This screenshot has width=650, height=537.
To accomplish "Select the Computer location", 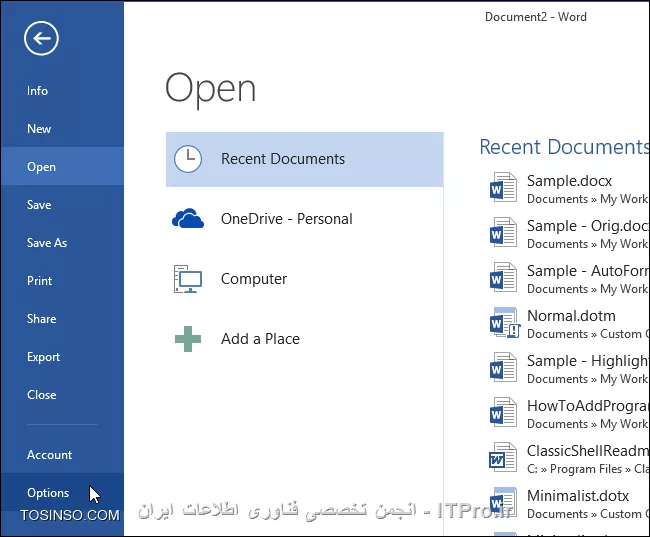I will point(305,279).
